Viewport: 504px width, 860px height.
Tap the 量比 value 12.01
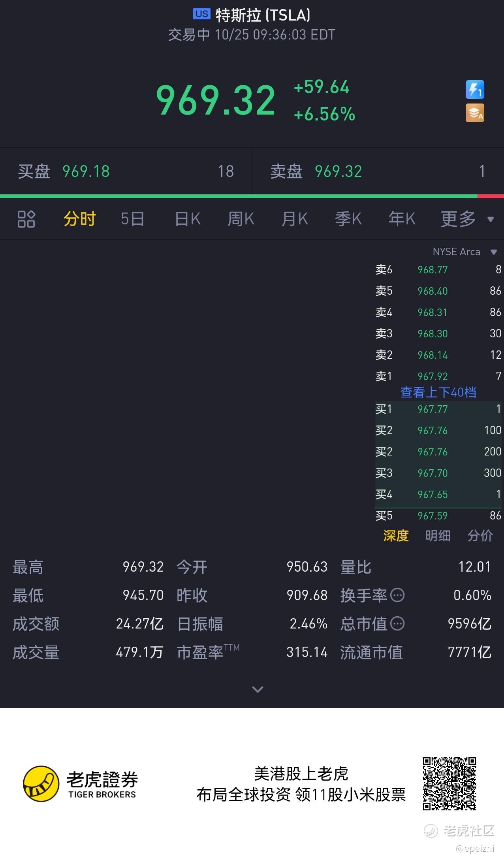[x=474, y=567]
